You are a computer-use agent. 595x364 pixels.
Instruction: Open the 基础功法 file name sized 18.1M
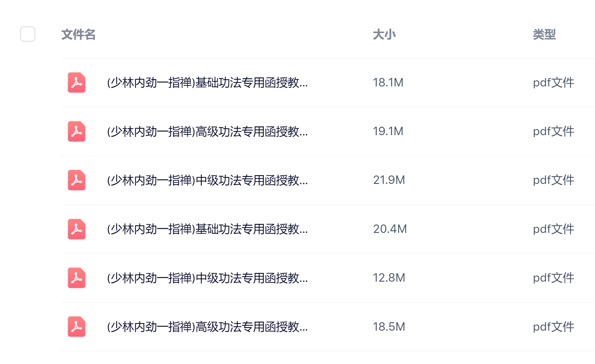click(x=207, y=83)
